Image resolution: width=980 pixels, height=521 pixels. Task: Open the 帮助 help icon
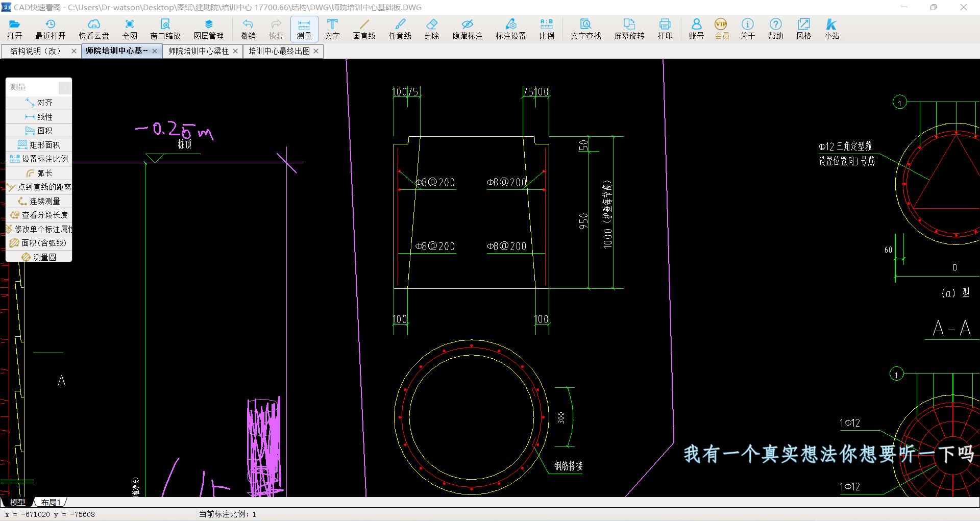[776, 29]
